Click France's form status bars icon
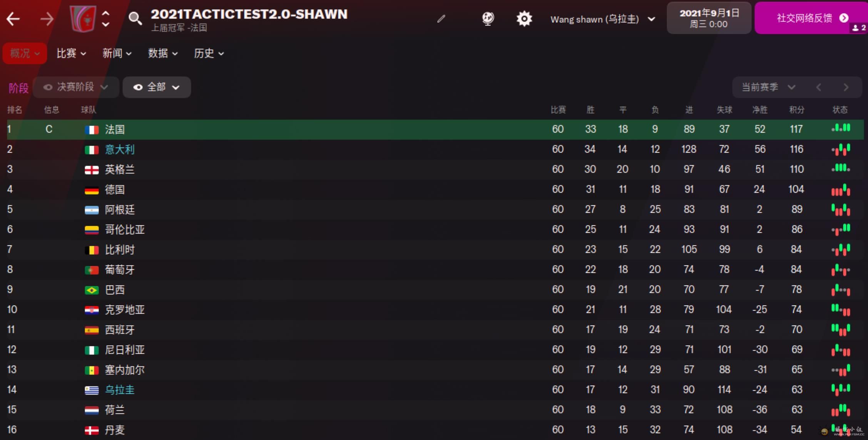Screen dimensions: 868x440 [841, 129]
